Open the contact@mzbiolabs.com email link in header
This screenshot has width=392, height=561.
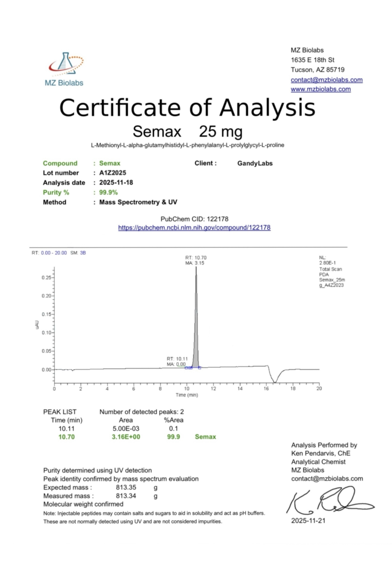[326, 80]
